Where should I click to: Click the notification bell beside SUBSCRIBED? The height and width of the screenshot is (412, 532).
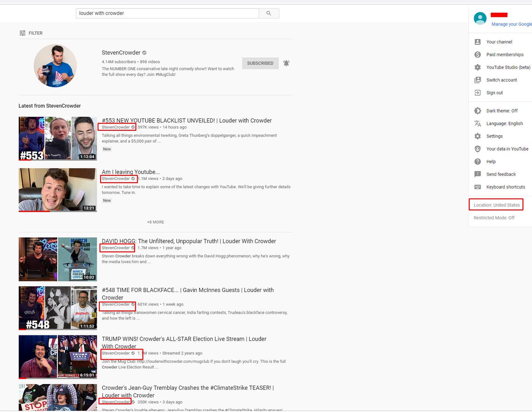(286, 63)
